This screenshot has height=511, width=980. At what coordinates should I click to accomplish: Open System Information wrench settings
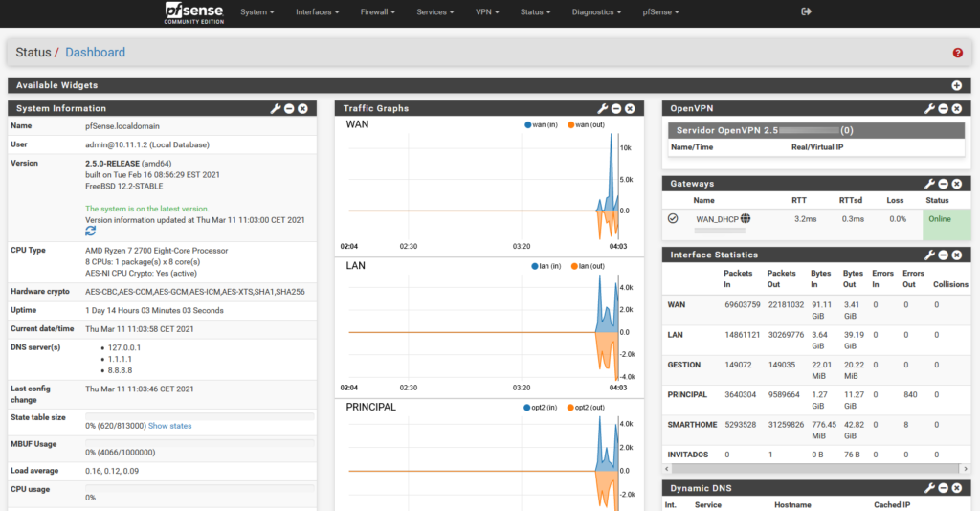coord(276,109)
